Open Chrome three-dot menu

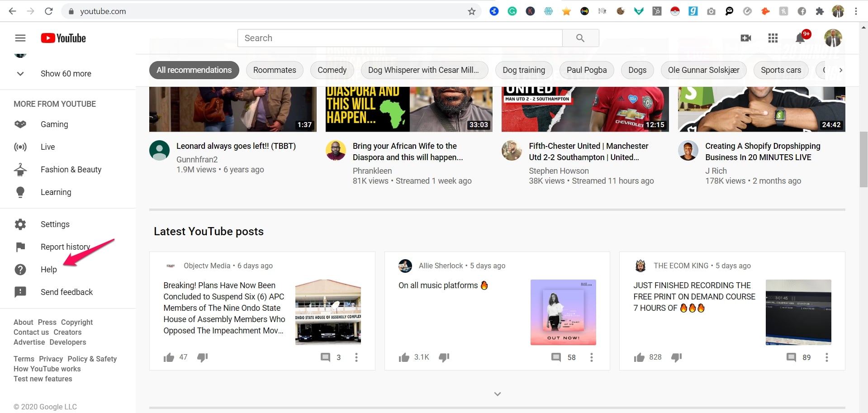pyautogui.click(x=856, y=11)
